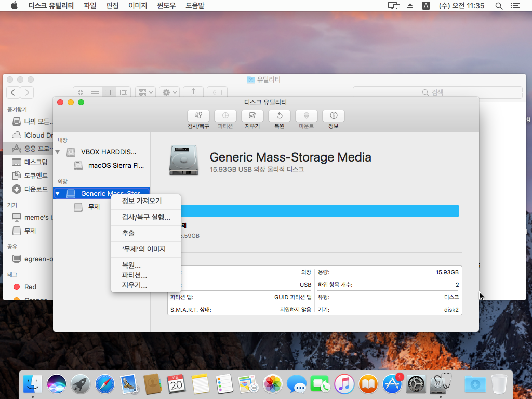Click the Generic Mass-Storage Media drive image
The width and height of the screenshot is (532, 399).
tap(183, 160)
